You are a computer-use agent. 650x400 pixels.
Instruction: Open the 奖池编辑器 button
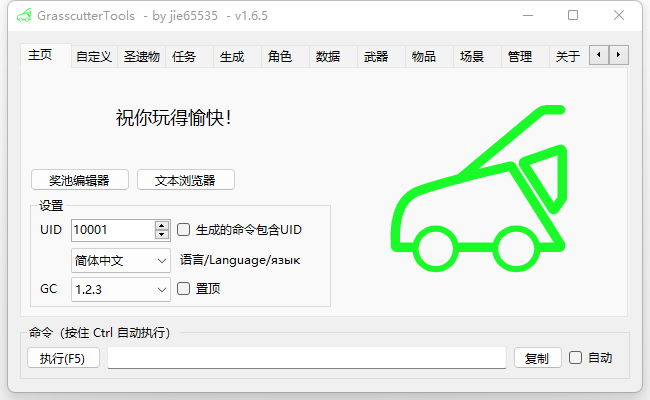pyautogui.click(x=80, y=180)
